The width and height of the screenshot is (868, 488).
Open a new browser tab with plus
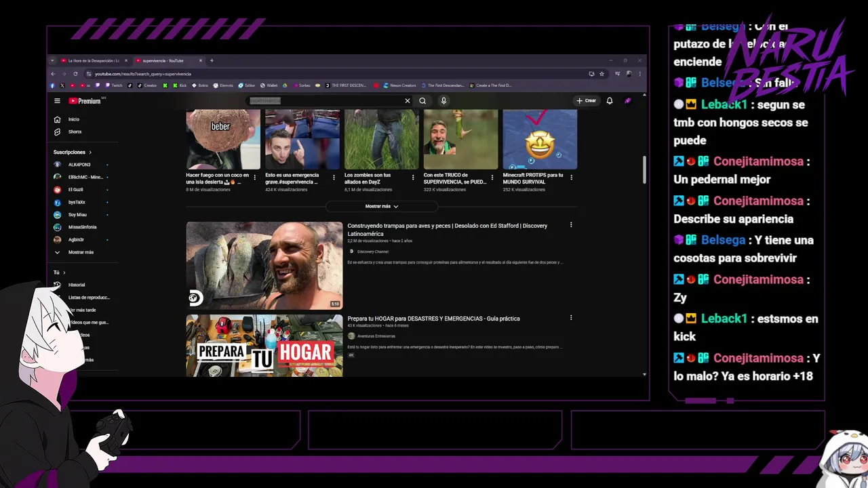212,60
